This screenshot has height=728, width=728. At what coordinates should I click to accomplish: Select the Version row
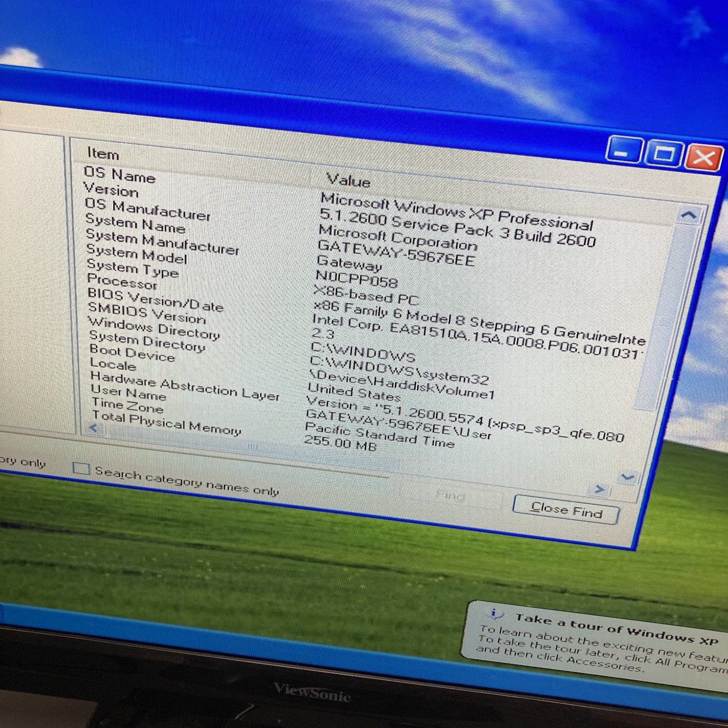pyautogui.click(x=111, y=189)
